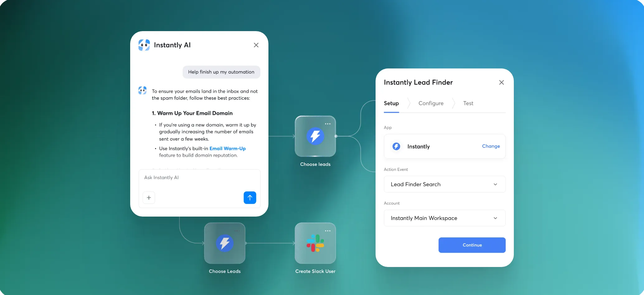
Task: Click the plus attachment button in chat box
Action: (x=149, y=198)
